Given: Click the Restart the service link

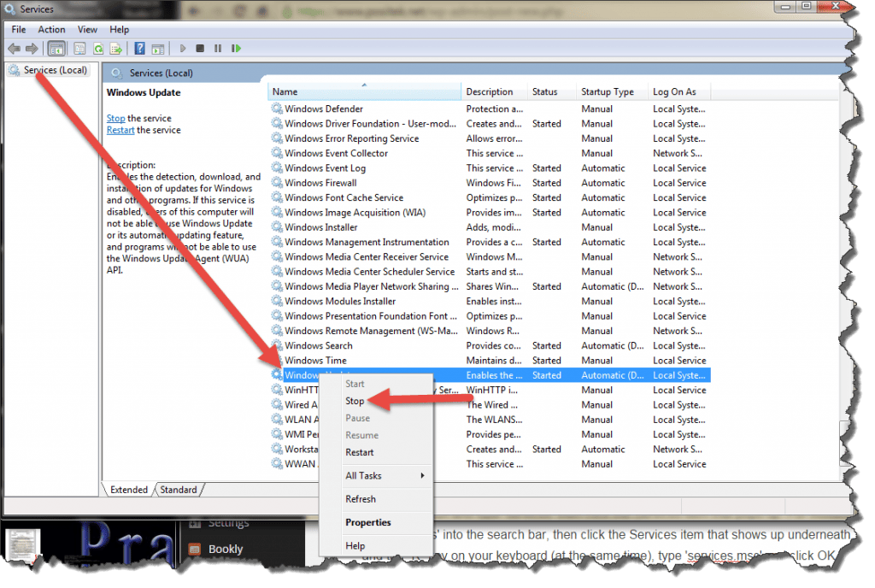Looking at the screenshot, I should 120,130.
